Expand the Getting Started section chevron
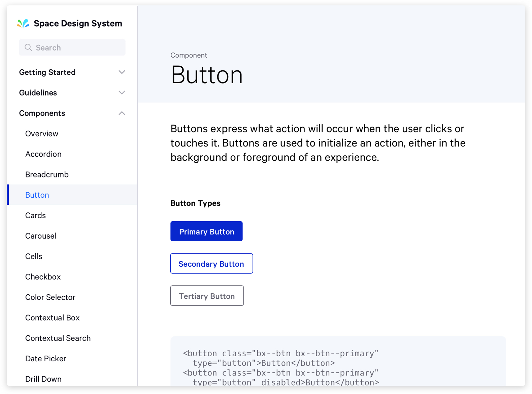Screen dimensions: 532x394 coord(122,72)
